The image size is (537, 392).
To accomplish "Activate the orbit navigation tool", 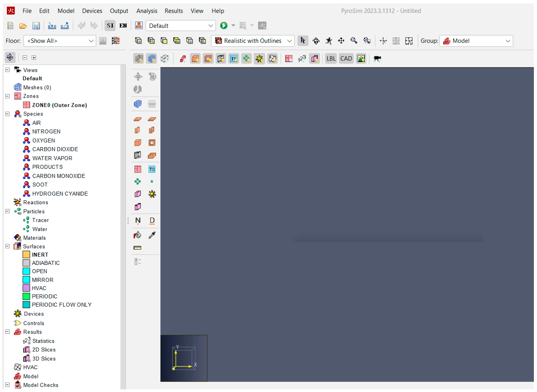I will click(316, 41).
